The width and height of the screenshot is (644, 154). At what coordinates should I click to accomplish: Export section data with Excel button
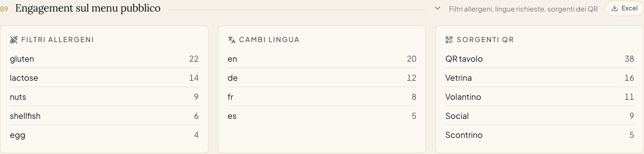624,8
